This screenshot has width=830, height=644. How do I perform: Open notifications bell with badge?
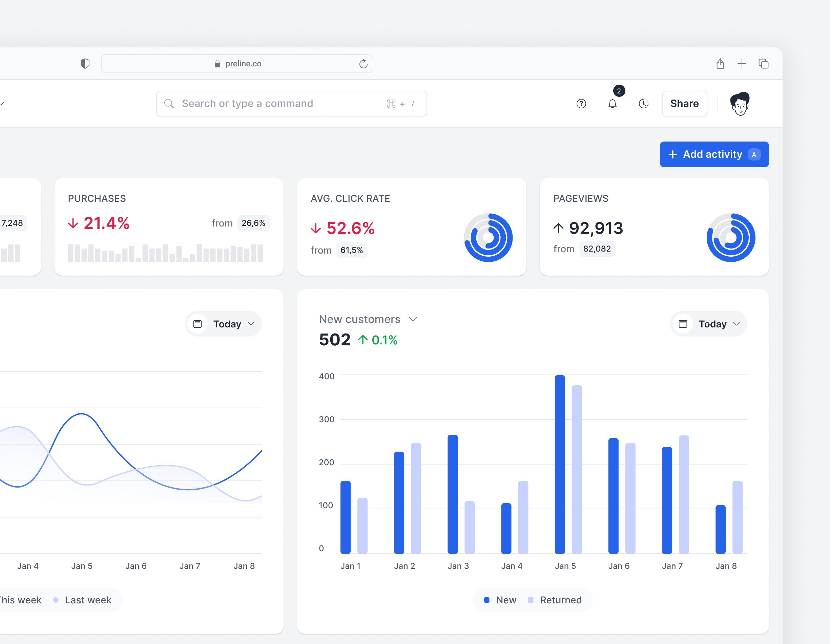coord(612,103)
